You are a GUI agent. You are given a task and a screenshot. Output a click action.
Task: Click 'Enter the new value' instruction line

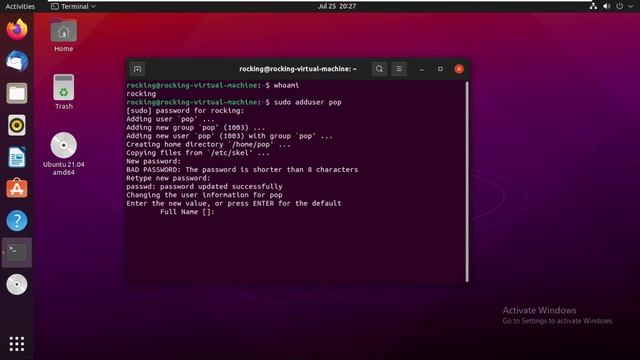click(x=234, y=203)
